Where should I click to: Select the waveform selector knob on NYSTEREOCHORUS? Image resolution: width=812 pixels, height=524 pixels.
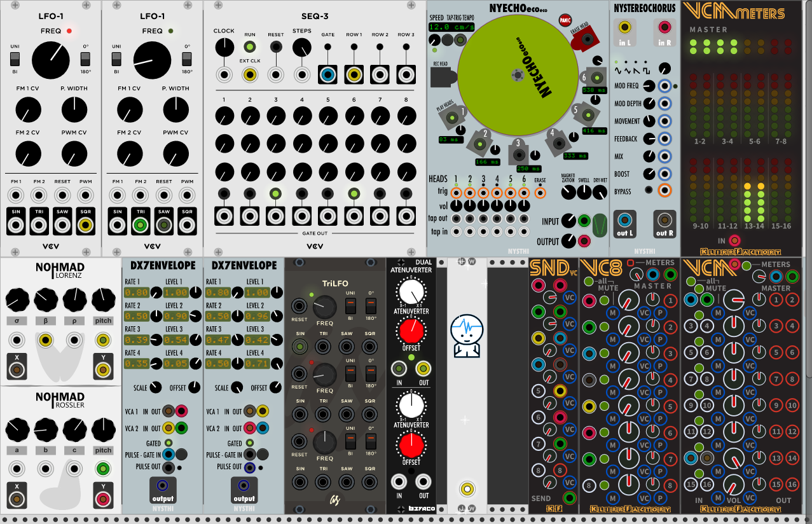click(664, 67)
